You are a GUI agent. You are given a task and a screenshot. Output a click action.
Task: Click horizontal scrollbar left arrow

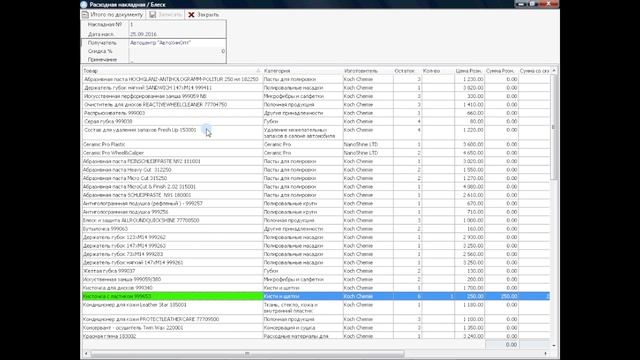click(86, 353)
